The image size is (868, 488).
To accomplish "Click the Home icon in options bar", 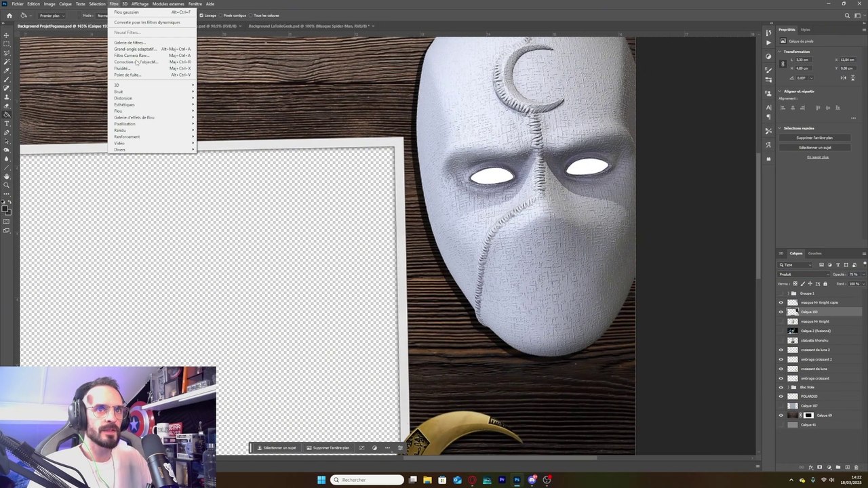I will coord(9,15).
